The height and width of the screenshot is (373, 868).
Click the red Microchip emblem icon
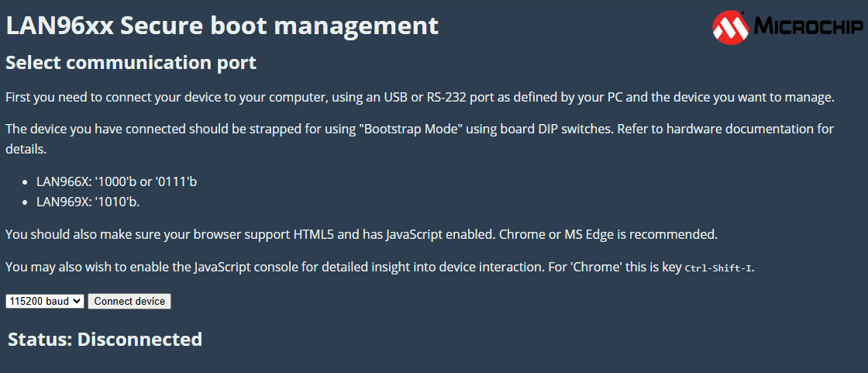coord(731,27)
